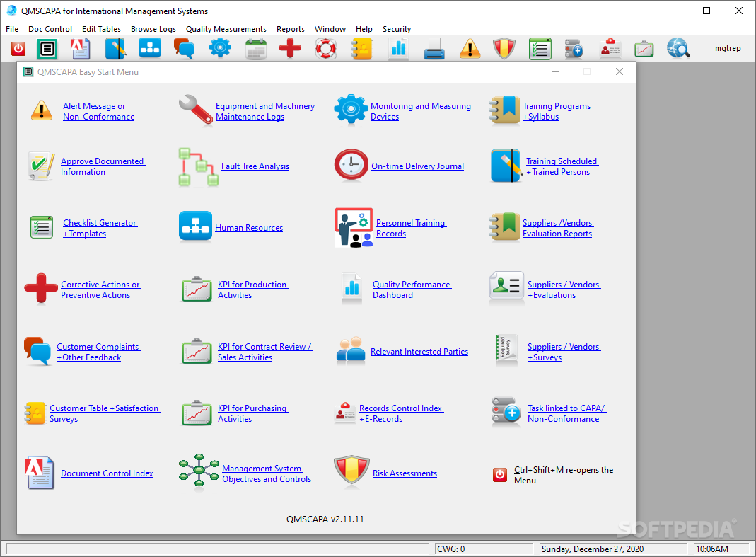Open the Quality Measurements menu

[x=226, y=29]
